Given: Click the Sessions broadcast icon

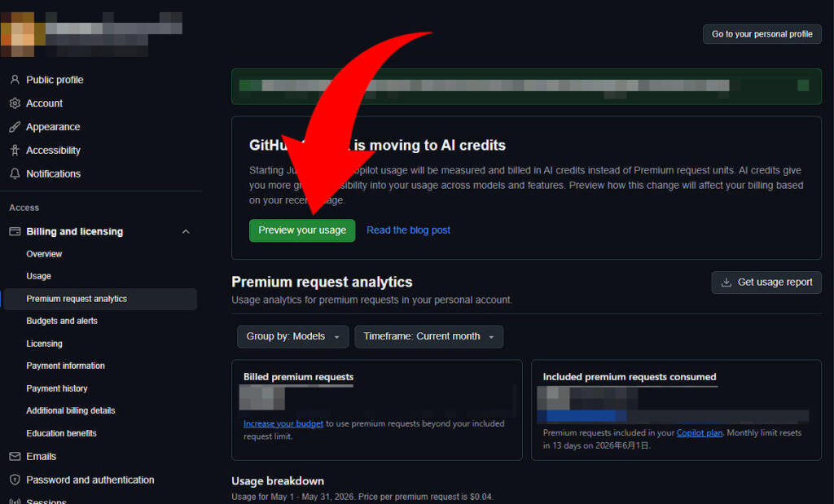Looking at the screenshot, I should click(15, 501).
